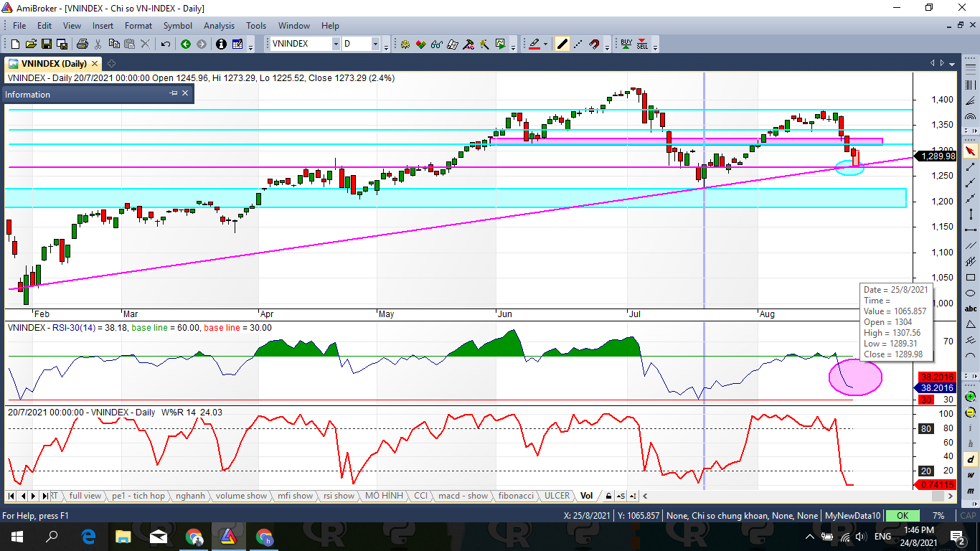Toggle the thick line style button

tap(562, 44)
